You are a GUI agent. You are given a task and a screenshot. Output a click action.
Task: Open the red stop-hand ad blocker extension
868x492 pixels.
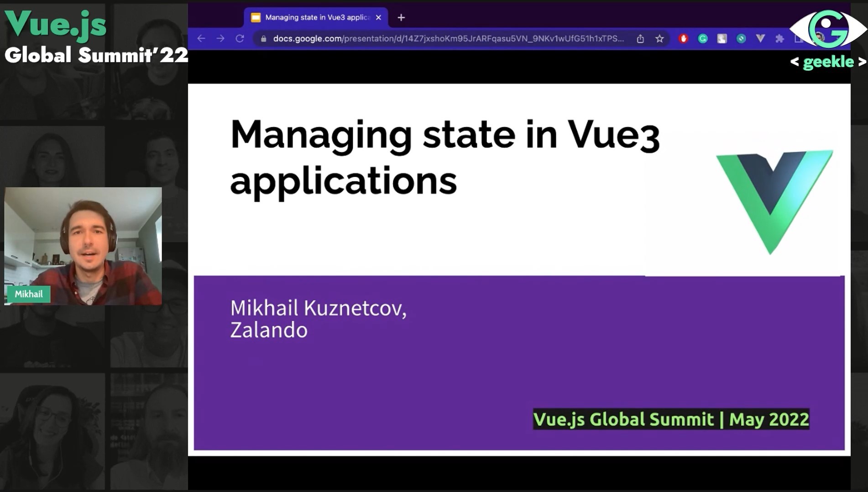click(683, 39)
